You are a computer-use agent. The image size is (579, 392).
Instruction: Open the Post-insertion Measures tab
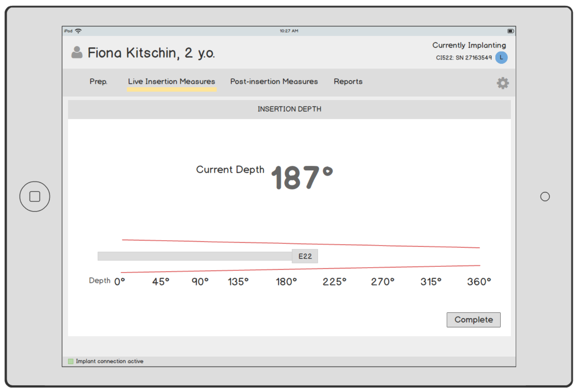pos(274,82)
